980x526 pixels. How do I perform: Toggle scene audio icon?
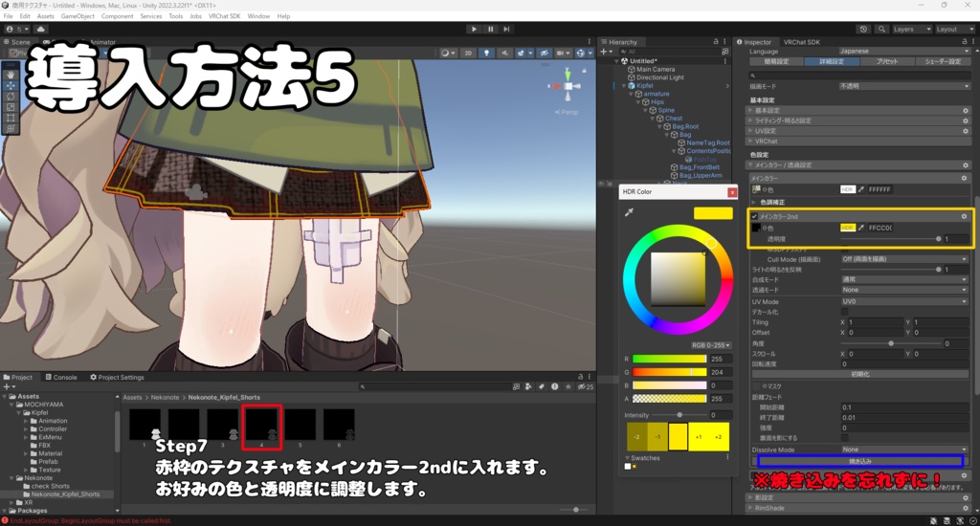point(504,54)
